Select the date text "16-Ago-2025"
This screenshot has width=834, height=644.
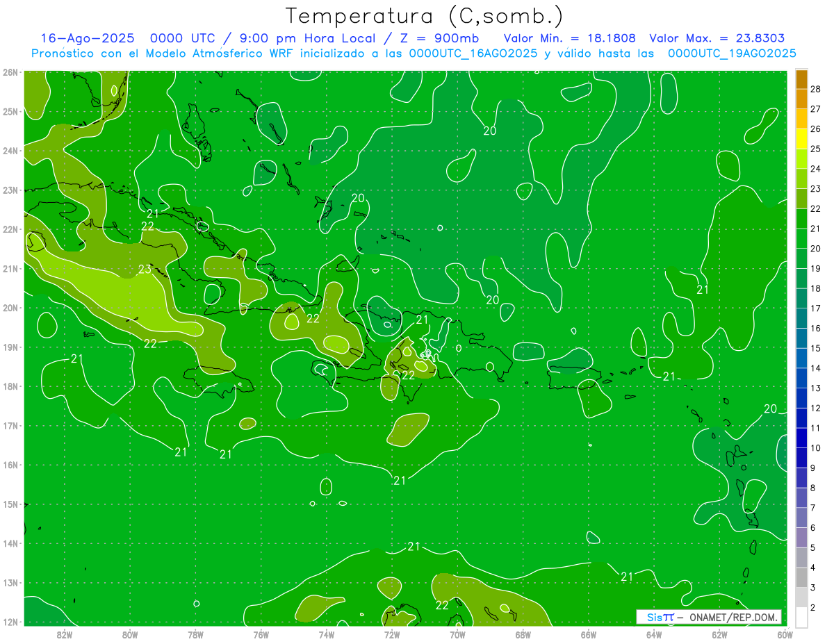[x=88, y=38]
